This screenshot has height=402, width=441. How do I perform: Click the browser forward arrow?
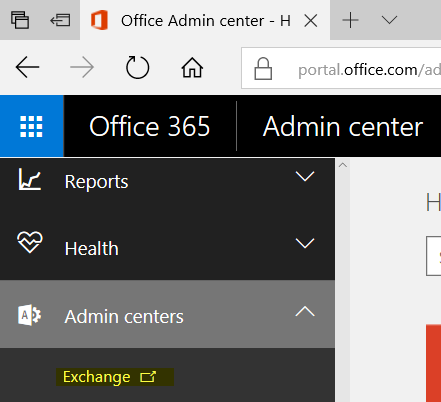point(82,67)
